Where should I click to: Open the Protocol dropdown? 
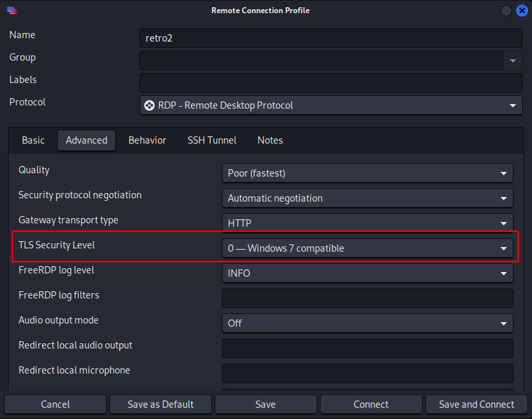pos(331,105)
